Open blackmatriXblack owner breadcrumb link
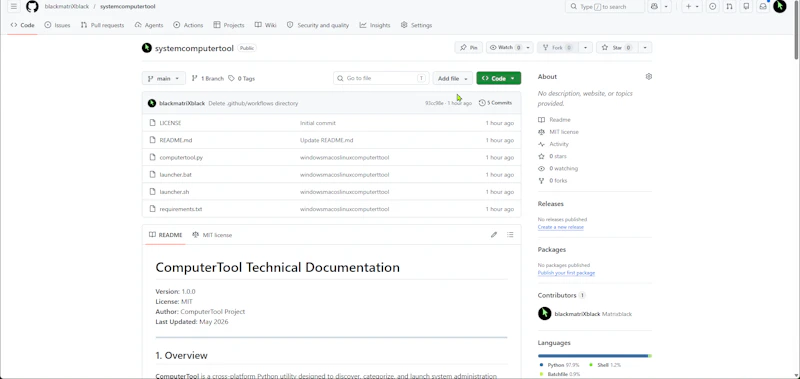 pyautogui.click(x=67, y=7)
